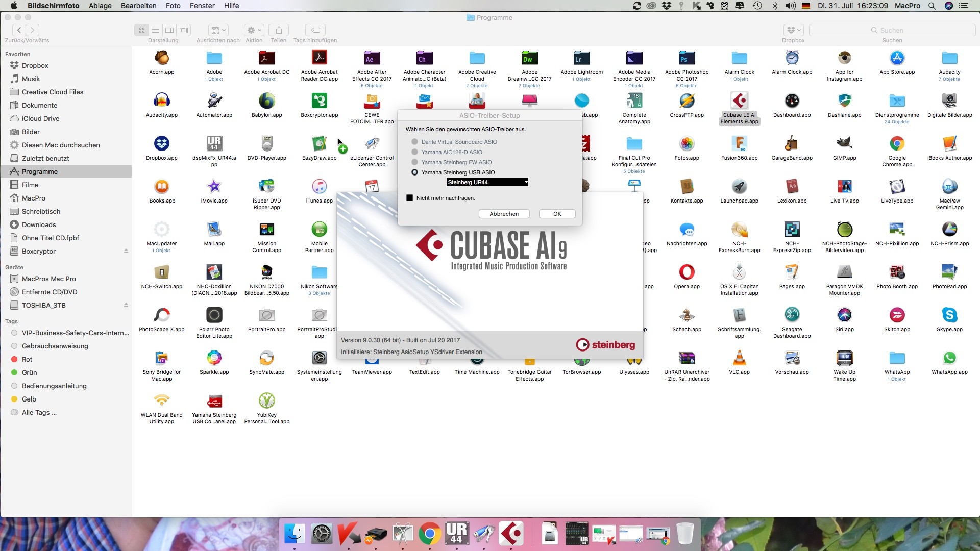Viewport: 980px width, 551px height.
Task: Open Steinberg UR44 device dropdown
Action: click(x=487, y=182)
